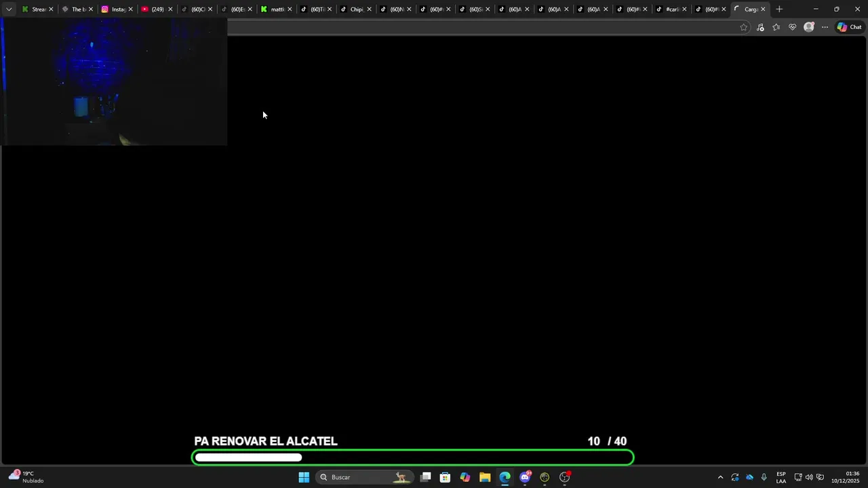Open the volume tray icon

(x=809, y=477)
